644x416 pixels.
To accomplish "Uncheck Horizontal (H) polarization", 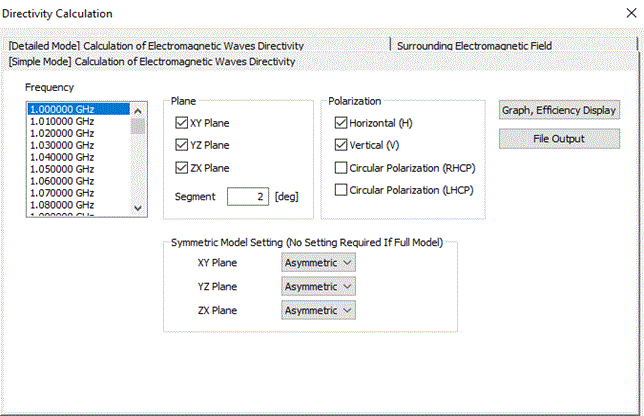I will tap(342, 123).
